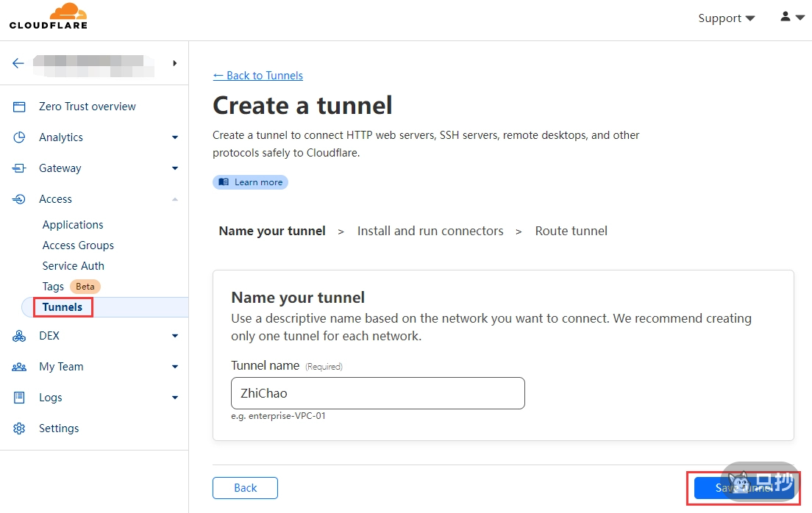Click the Gateway sidebar icon

pos(19,168)
